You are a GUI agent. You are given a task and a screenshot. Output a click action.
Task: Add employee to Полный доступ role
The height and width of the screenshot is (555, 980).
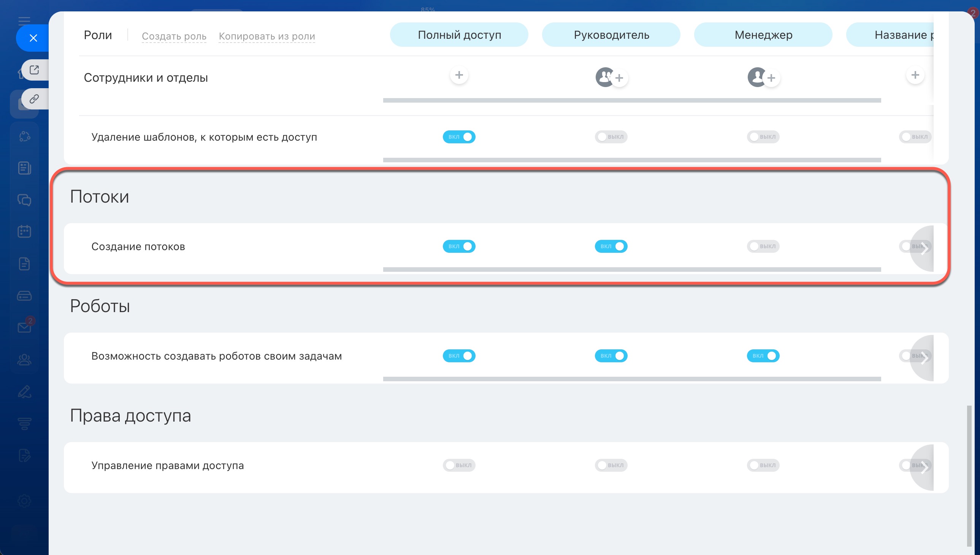(x=459, y=75)
